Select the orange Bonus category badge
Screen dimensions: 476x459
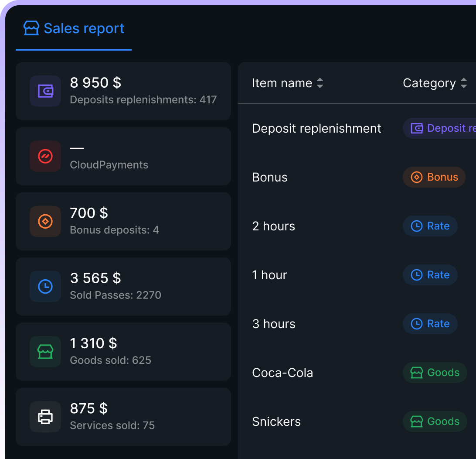(434, 177)
